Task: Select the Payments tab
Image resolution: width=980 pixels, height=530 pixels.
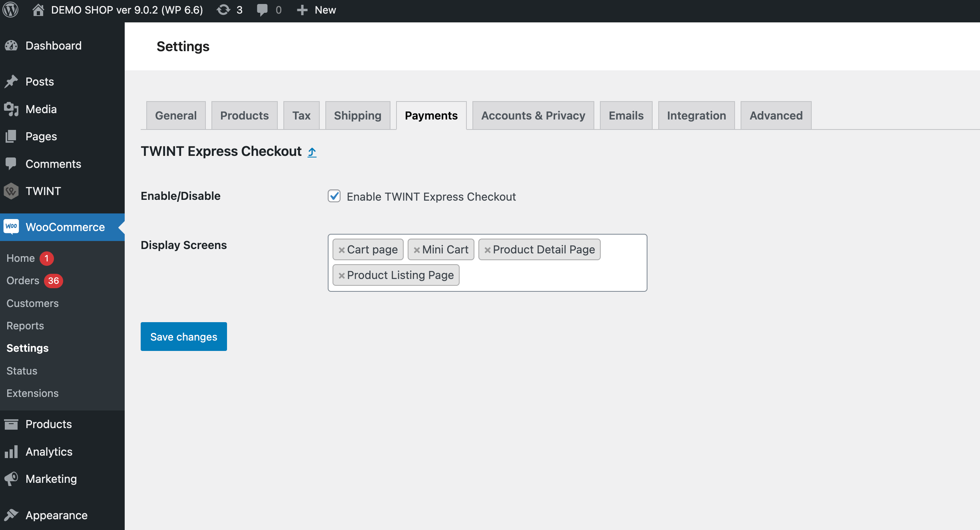Action: tap(431, 116)
